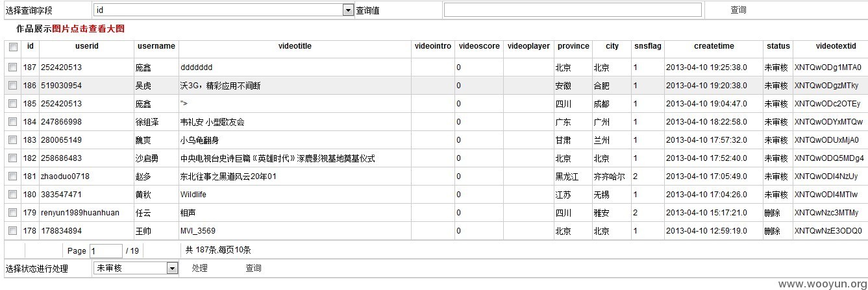Click the bottom 查询 button
The width and height of the screenshot is (868, 290).
253,268
